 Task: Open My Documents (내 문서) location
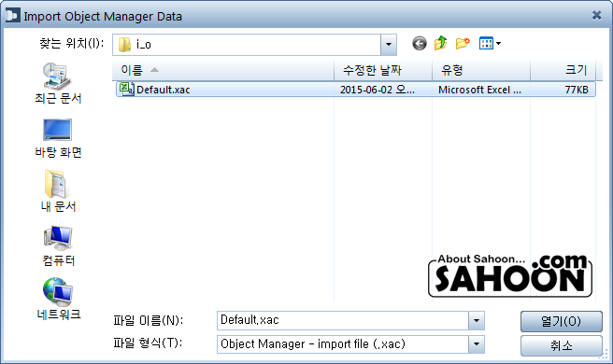(x=58, y=191)
